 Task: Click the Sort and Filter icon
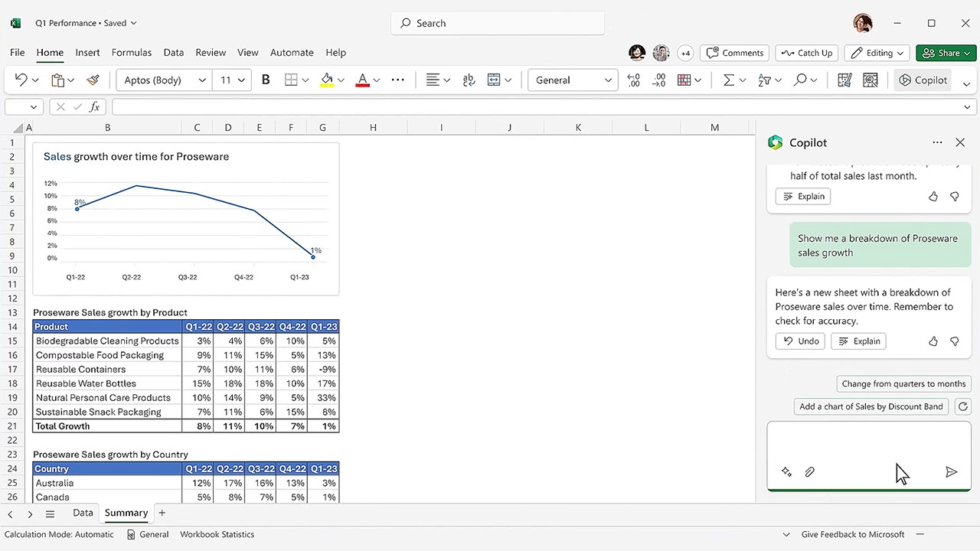coord(764,80)
